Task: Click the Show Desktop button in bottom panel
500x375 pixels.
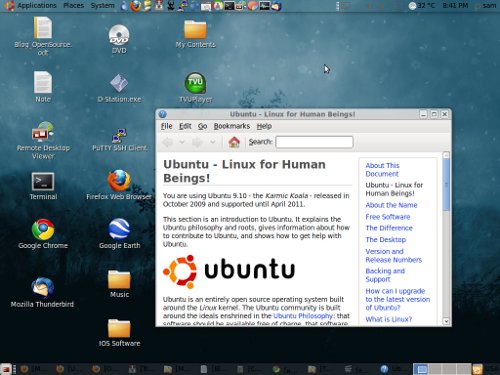Action: pyautogui.click(x=6, y=369)
